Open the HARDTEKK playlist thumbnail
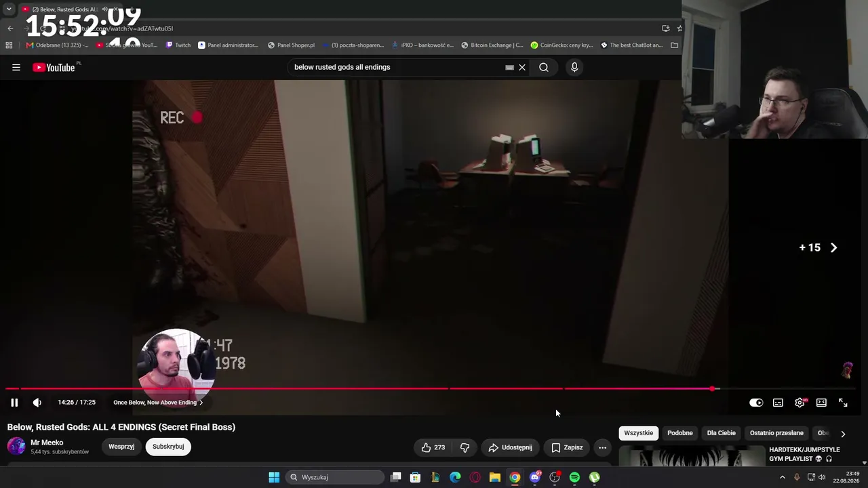Viewport: 868px width, 488px height. click(692, 457)
